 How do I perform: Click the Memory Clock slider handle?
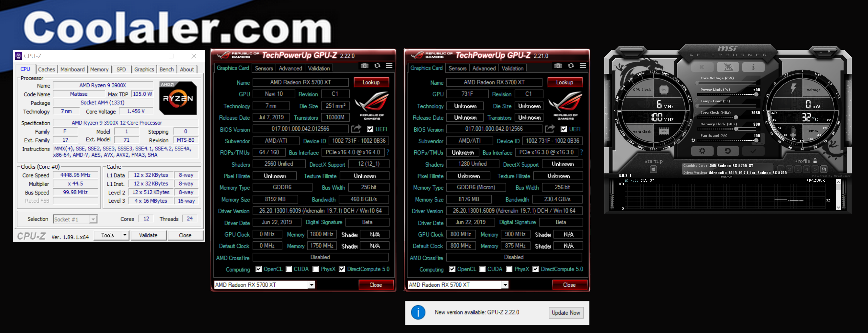coord(736,129)
